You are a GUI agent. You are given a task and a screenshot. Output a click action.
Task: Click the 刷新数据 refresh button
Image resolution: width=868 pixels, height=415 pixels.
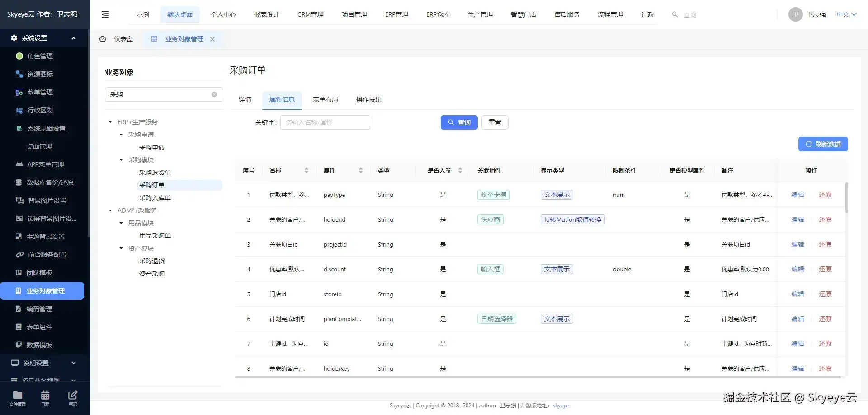(823, 144)
